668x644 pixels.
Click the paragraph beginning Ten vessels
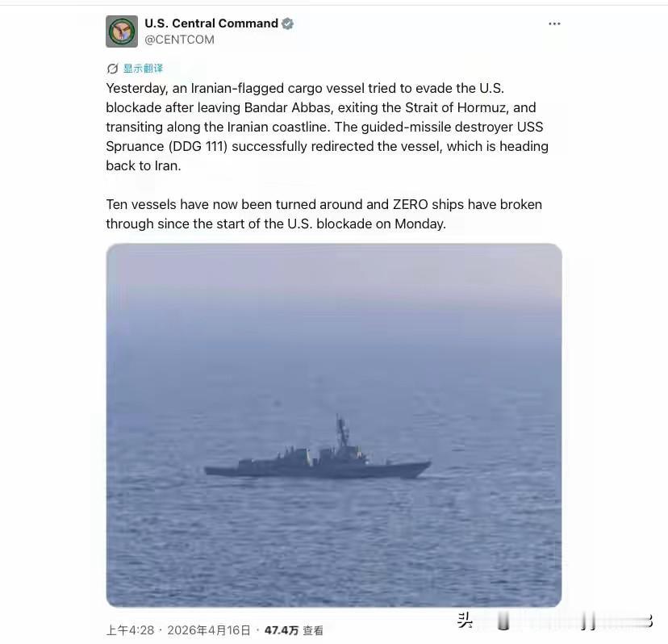point(324,214)
